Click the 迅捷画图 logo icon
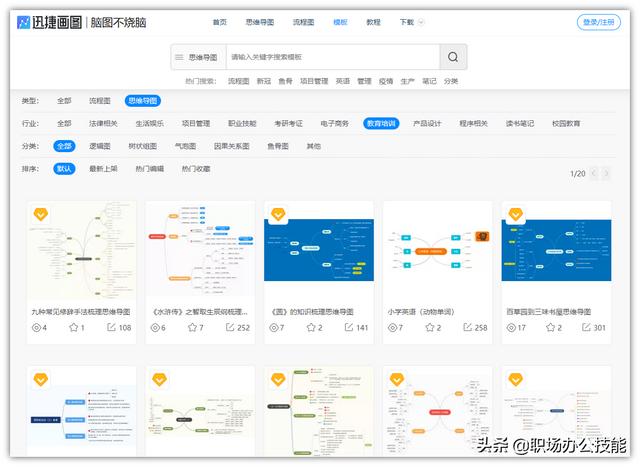 click(23, 22)
